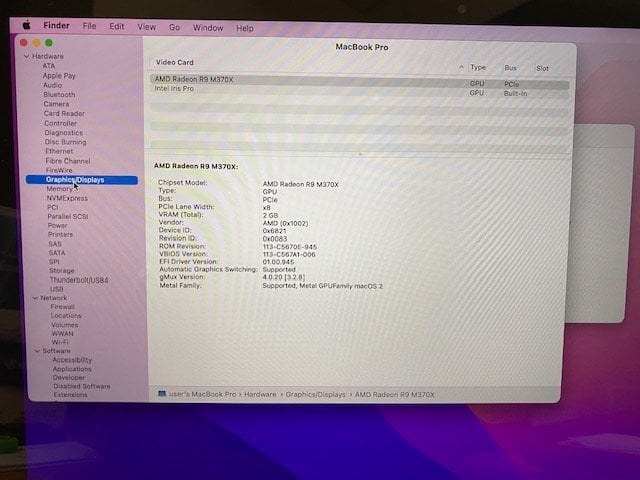Select Diagnostics in the sidebar

tap(64, 133)
